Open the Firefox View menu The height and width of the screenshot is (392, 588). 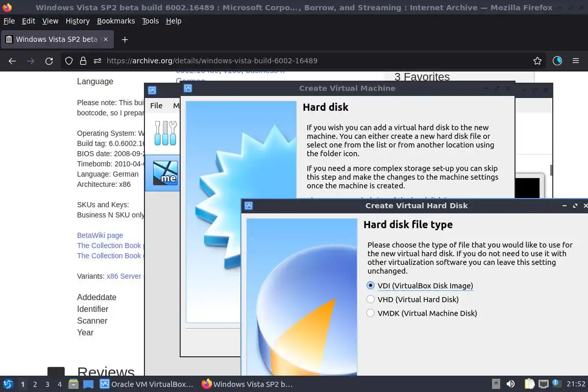click(50, 21)
